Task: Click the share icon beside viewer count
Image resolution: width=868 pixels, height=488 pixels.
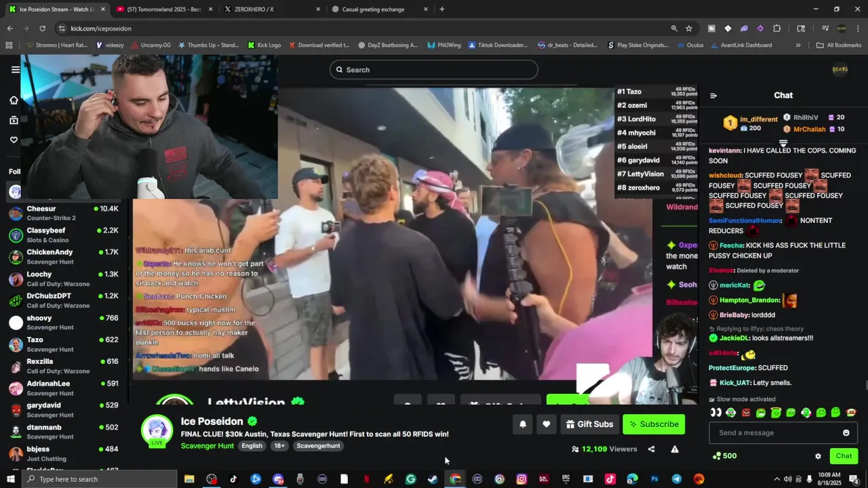Action: coord(651,449)
